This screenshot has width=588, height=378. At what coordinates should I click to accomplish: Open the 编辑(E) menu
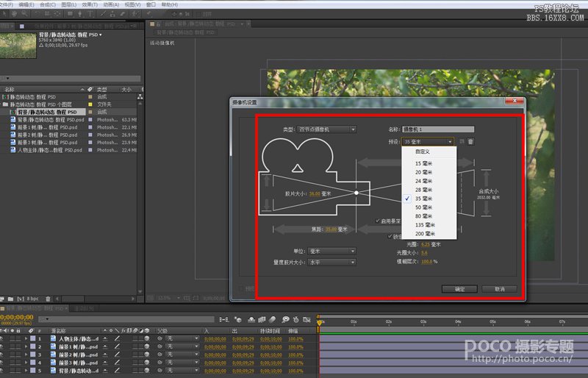coord(26,4)
